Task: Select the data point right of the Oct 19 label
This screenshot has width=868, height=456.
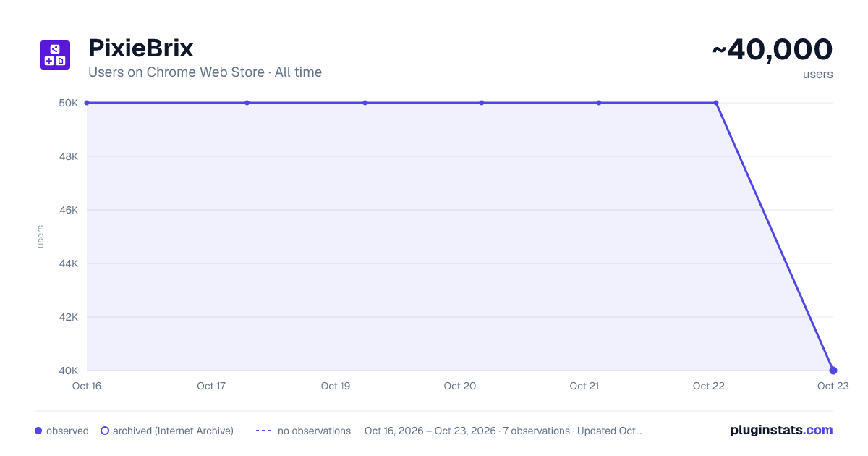Action: coord(365,103)
